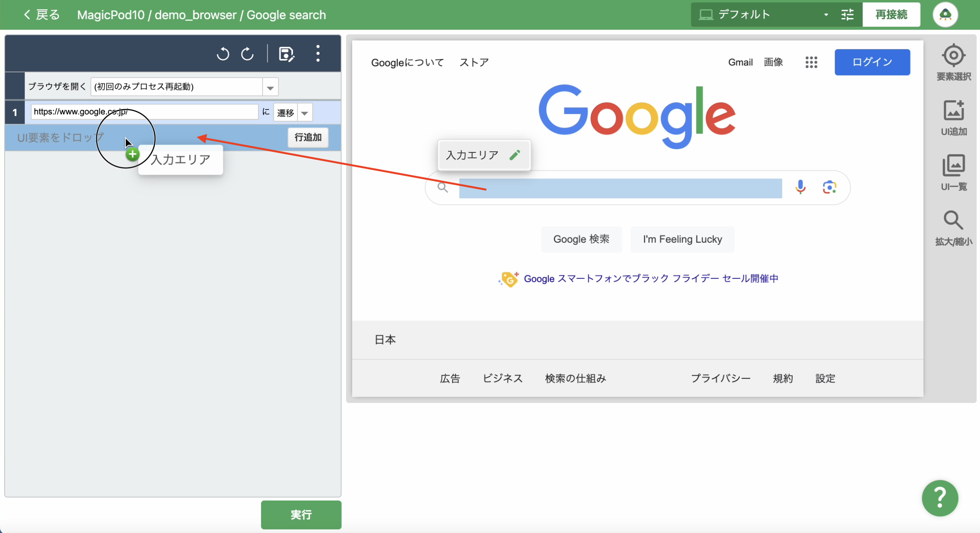Click the 行追加 add row button
This screenshot has height=533, width=980.
(x=308, y=137)
